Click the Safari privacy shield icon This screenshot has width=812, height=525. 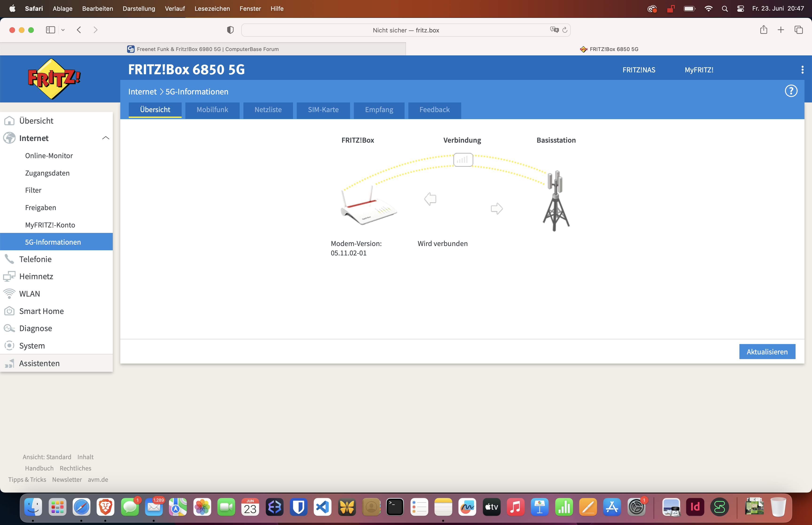tap(230, 30)
